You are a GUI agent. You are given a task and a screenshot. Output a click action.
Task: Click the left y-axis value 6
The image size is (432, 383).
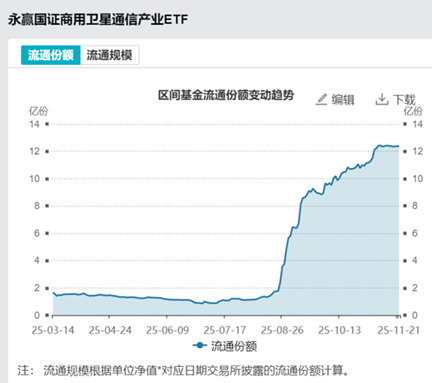[37, 233]
